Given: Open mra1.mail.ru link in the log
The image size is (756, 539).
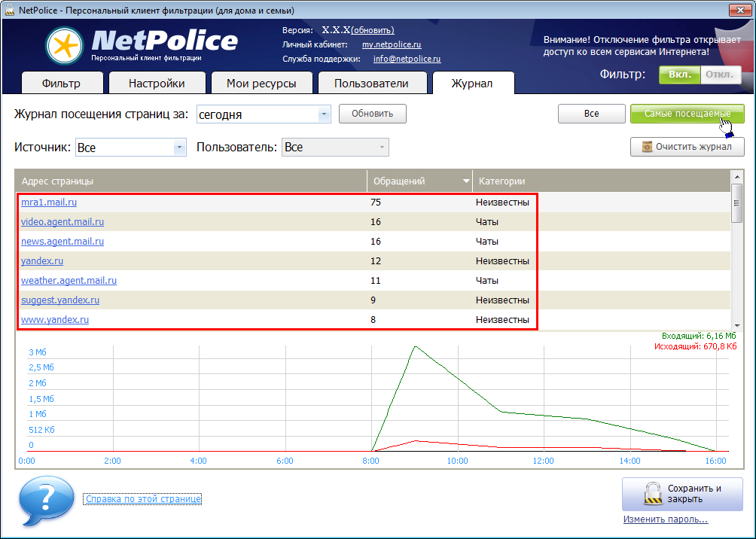Looking at the screenshot, I should point(49,202).
